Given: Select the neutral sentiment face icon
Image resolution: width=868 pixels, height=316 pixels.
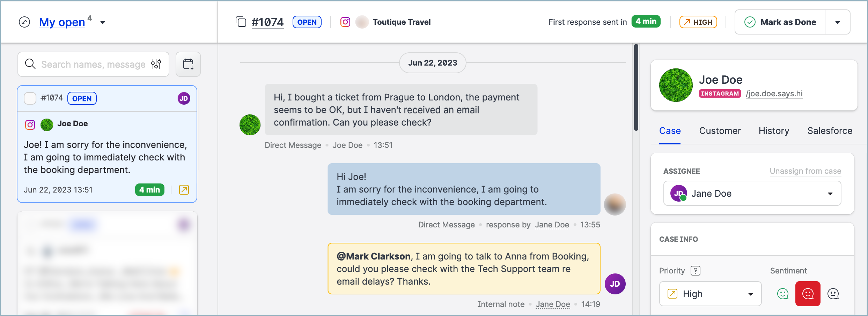Looking at the screenshot, I should click(833, 294).
